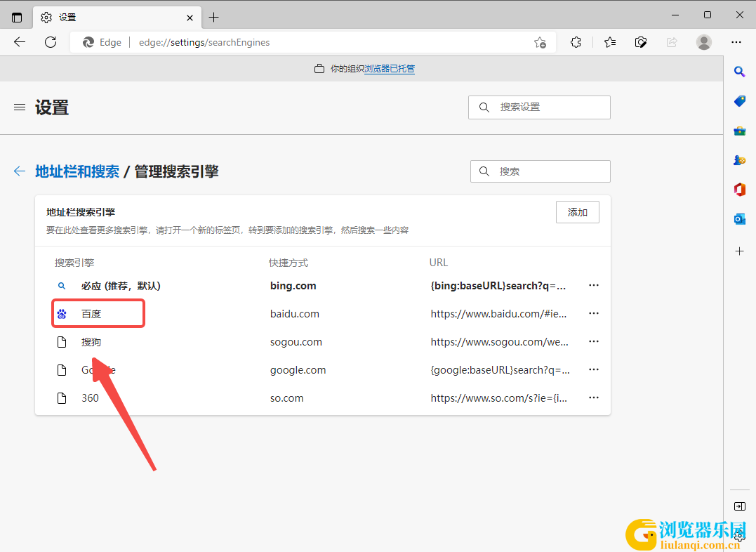Return to 地址栏和搜索 with the back arrow
Screen dimensions: 756x552
[20, 171]
